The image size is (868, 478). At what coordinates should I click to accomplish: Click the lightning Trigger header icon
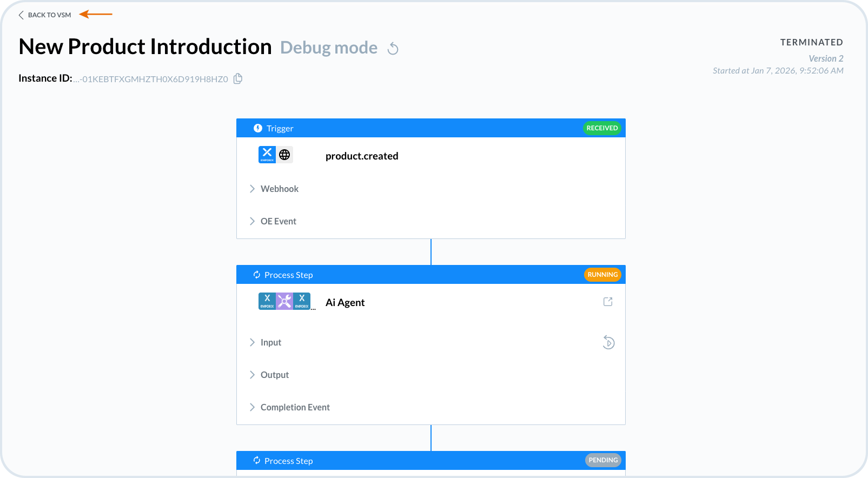(258, 128)
